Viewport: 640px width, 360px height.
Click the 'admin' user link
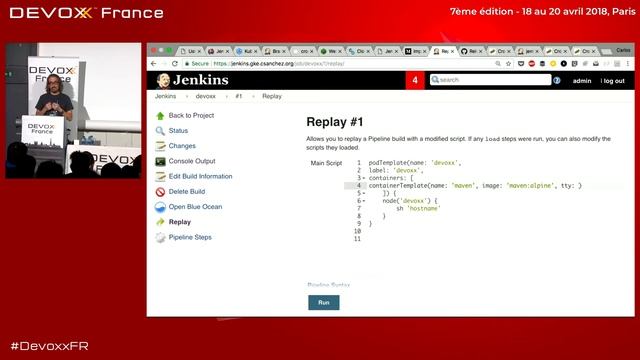pos(582,81)
